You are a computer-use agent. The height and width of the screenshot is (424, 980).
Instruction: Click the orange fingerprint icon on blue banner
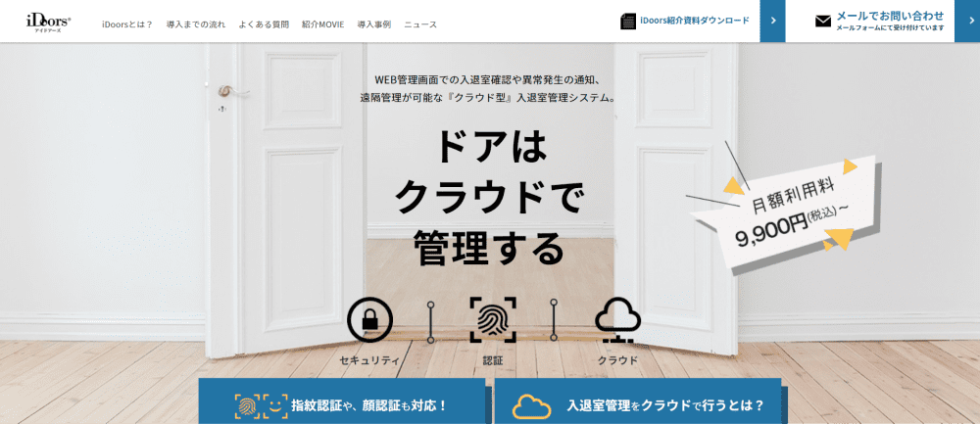click(247, 406)
